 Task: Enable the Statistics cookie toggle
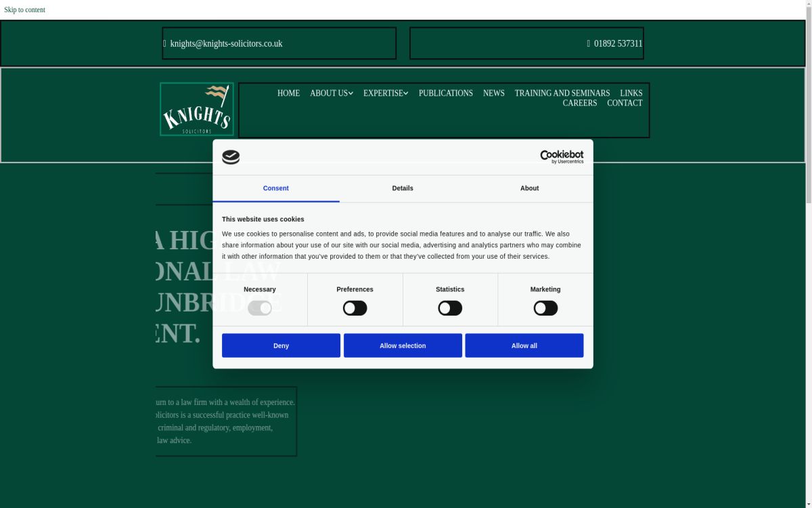pos(449,308)
